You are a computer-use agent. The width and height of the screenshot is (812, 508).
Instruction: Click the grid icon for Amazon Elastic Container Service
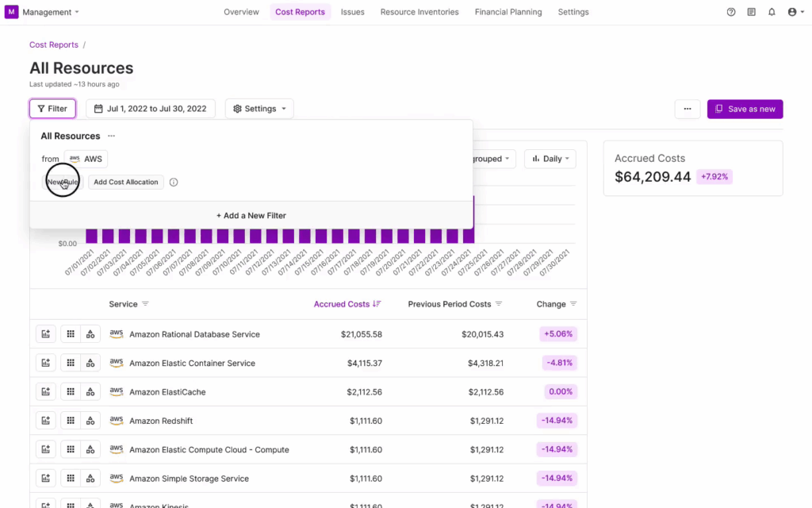[71, 363]
